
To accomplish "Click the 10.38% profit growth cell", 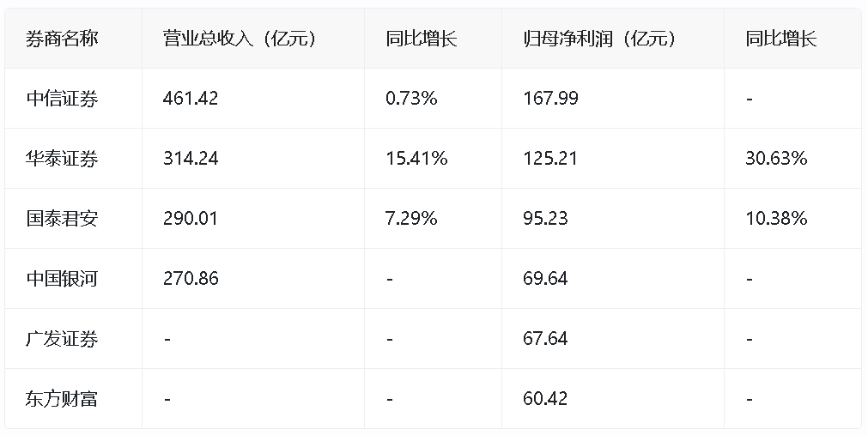I will pyautogui.click(x=776, y=219).
